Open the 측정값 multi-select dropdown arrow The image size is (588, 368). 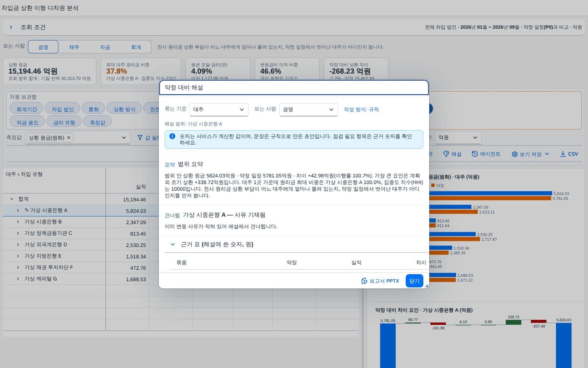(123, 138)
